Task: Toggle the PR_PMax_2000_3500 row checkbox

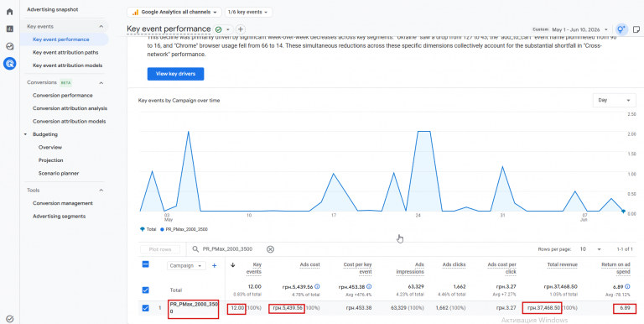Action: [145, 307]
